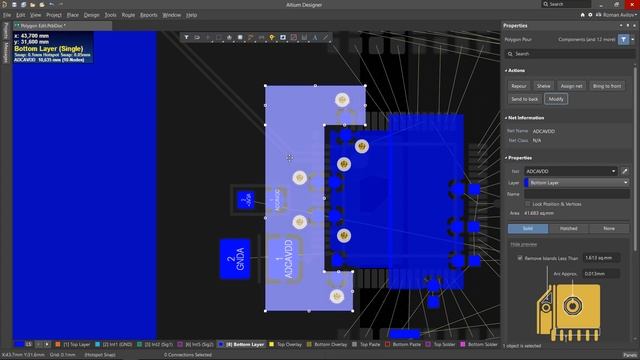Select the place component icon in Active Bar

[x=240, y=37]
